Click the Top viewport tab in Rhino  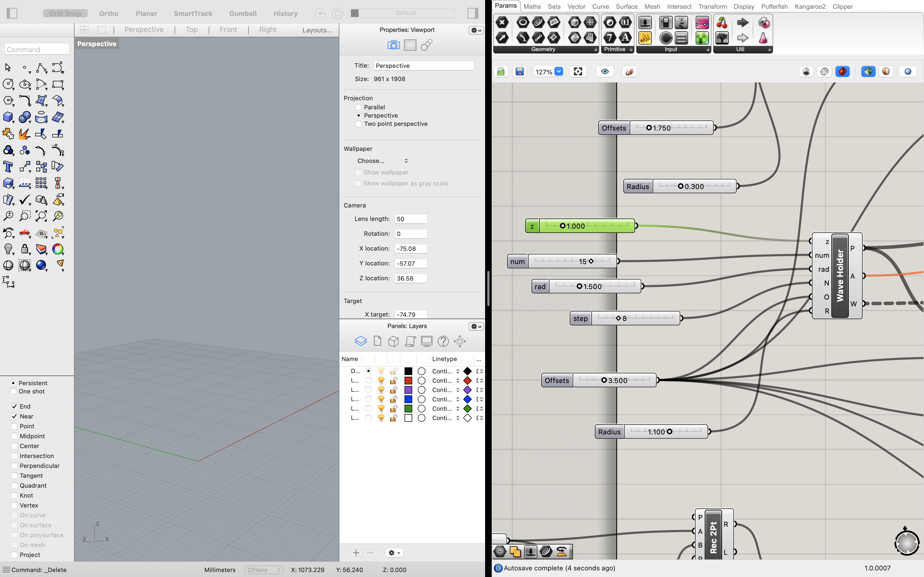coord(191,29)
